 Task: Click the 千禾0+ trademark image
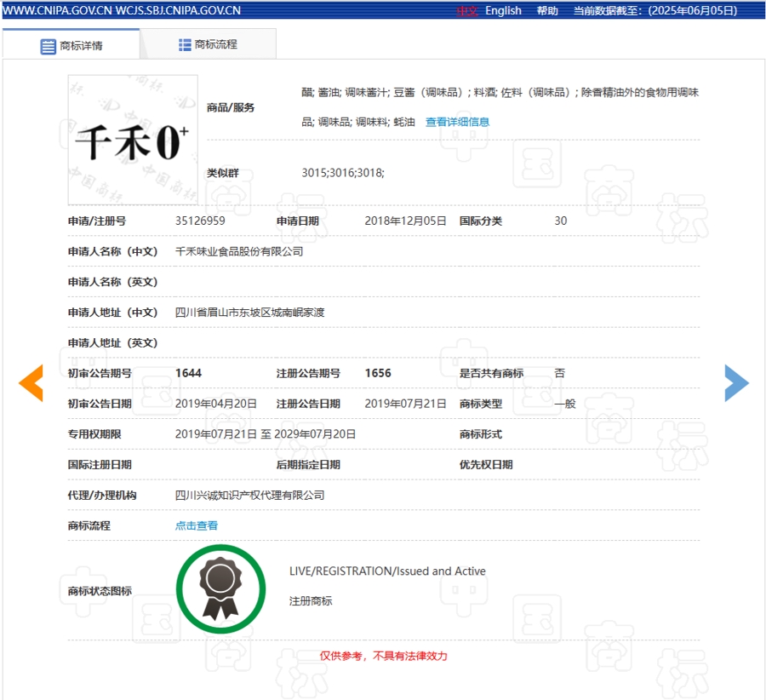tap(133, 140)
